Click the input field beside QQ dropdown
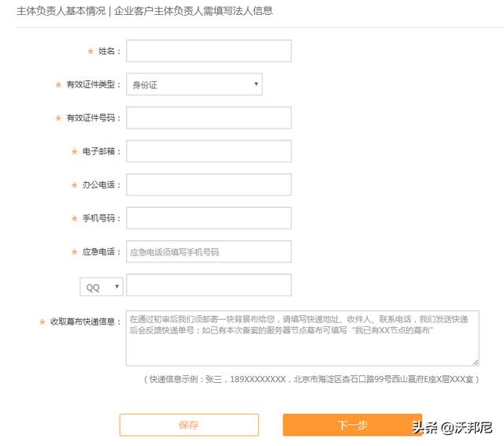 tap(209, 285)
